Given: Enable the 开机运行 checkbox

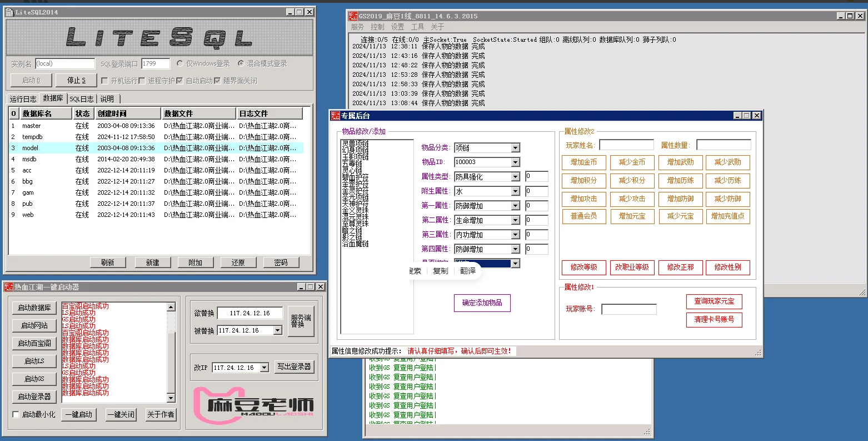Looking at the screenshot, I should pos(105,80).
